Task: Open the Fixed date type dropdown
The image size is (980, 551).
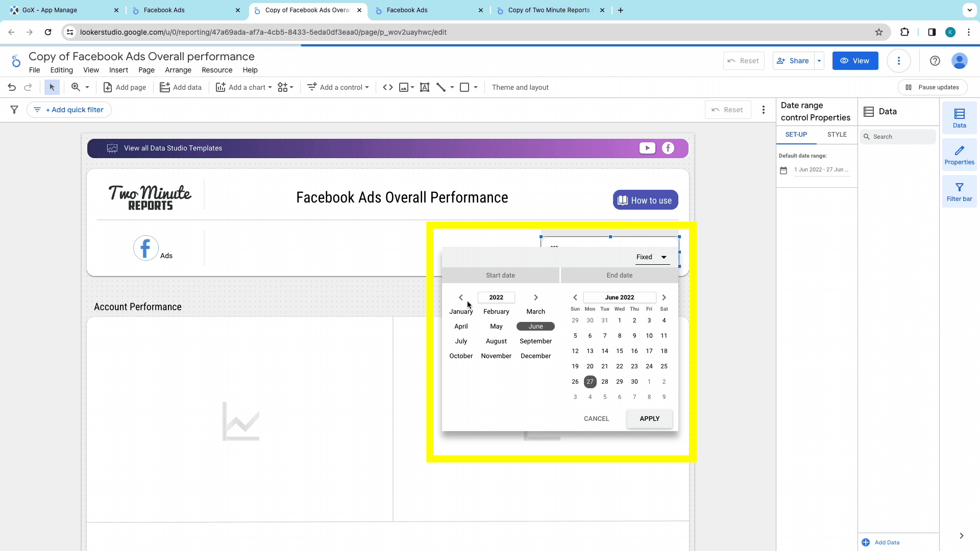Action: 652,257
